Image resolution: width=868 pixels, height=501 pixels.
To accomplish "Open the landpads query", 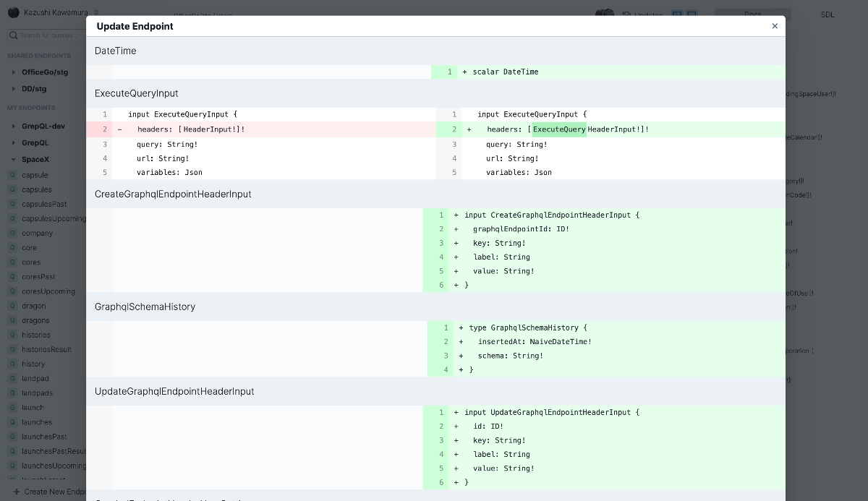I will click(37, 393).
